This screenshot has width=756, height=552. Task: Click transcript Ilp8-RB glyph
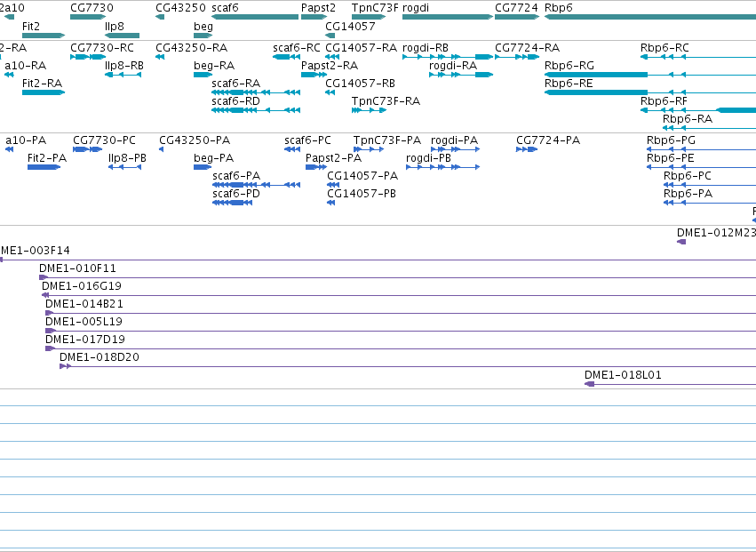[x=123, y=75]
